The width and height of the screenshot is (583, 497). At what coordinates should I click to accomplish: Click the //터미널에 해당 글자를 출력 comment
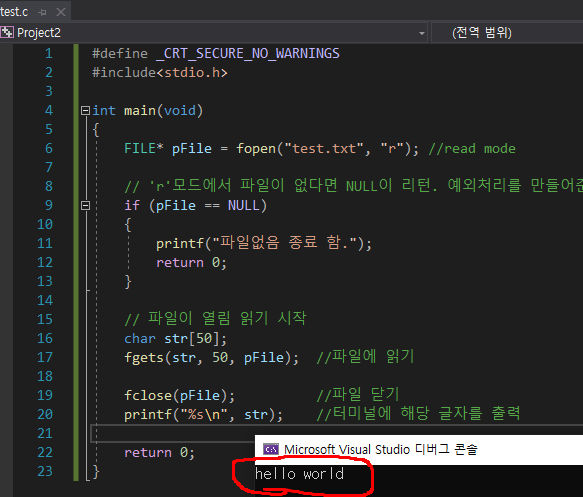(418, 414)
